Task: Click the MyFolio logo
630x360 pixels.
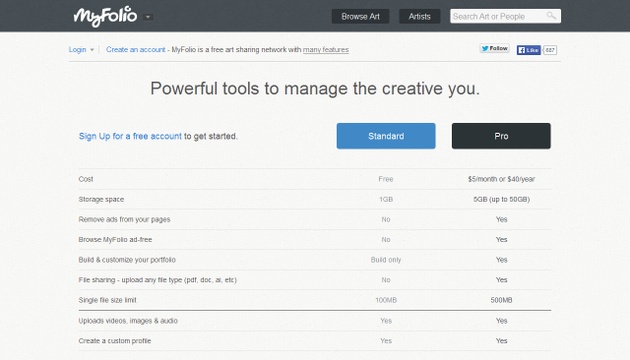Action: (x=105, y=16)
